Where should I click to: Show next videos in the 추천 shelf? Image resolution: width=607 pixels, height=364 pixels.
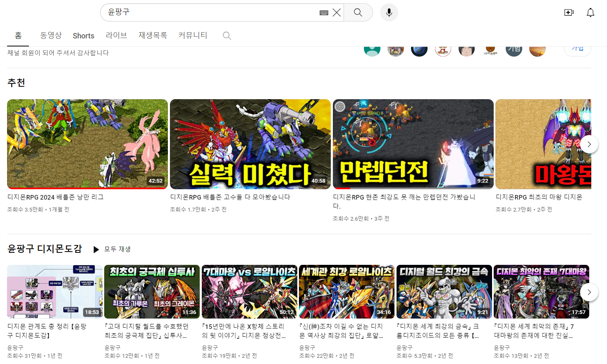point(589,144)
